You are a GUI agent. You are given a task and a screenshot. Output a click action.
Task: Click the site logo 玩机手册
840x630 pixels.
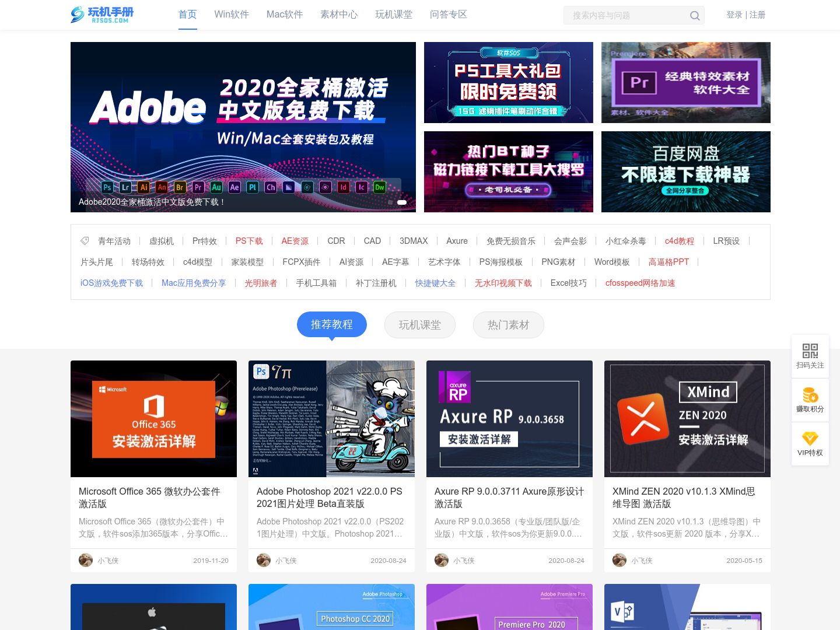pyautogui.click(x=102, y=15)
